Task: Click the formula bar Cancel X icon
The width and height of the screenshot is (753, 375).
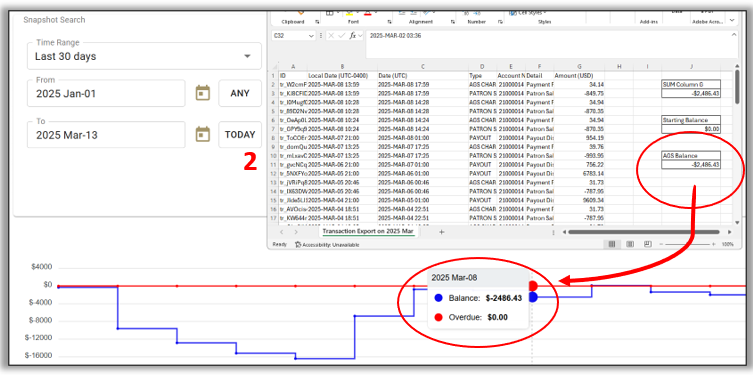Action: 331,36
